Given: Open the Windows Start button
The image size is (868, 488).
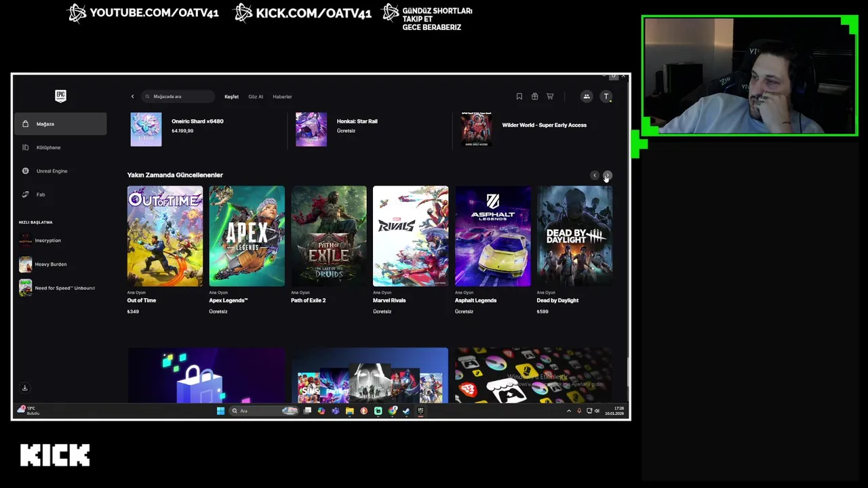Looking at the screenshot, I should 220,411.
